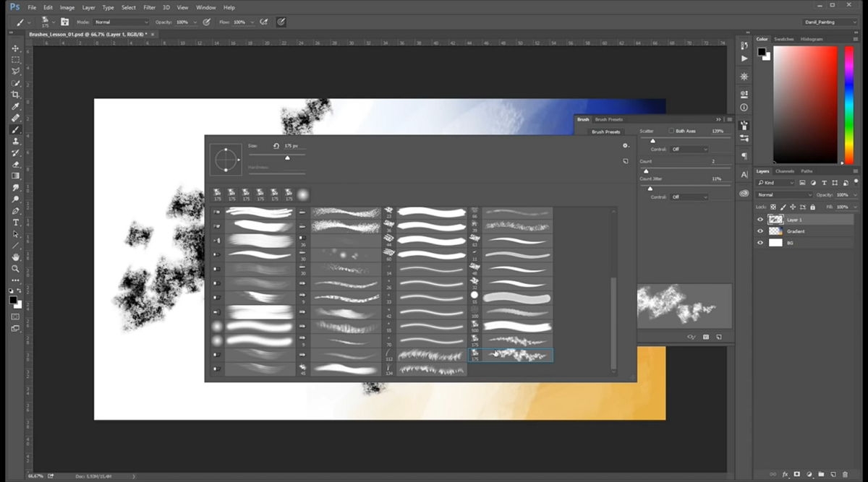This screenshot has height=482, width=868.
Task: Select the Crop tool in toolbar
Action: point(15,95)
